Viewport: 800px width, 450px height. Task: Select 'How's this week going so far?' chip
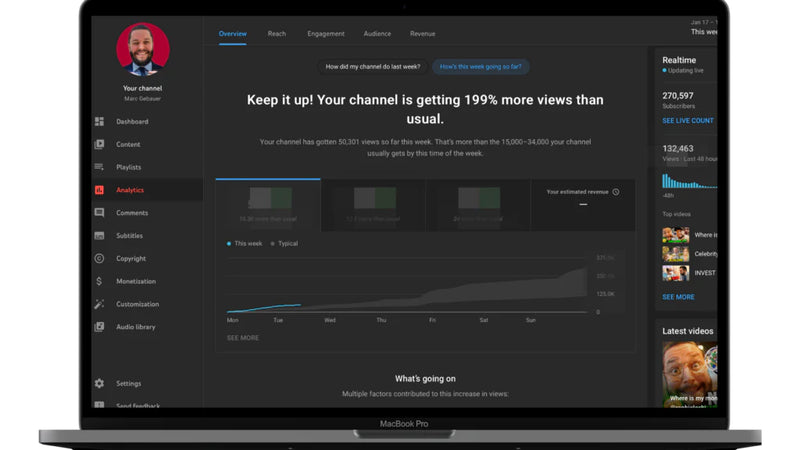(x=481, y=67)
